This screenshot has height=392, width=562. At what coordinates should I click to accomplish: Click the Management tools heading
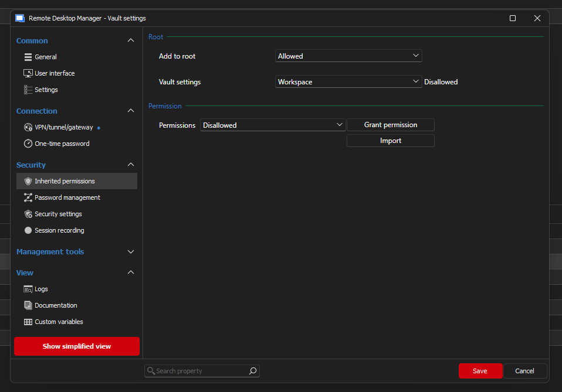(50, 252)
